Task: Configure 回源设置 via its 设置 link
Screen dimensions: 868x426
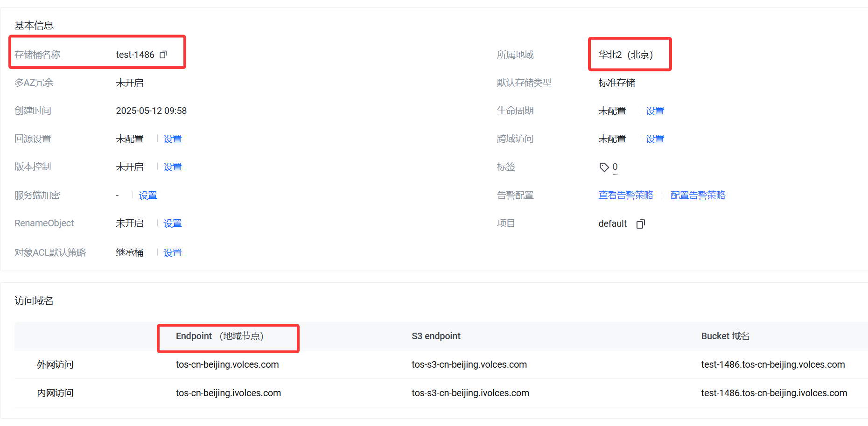Action: (x=172, y=139)
